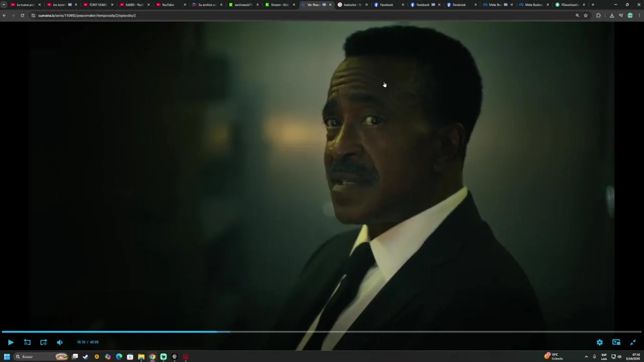Open the green taskbar app icon
644x362 pixels.
tap(164, 357)
